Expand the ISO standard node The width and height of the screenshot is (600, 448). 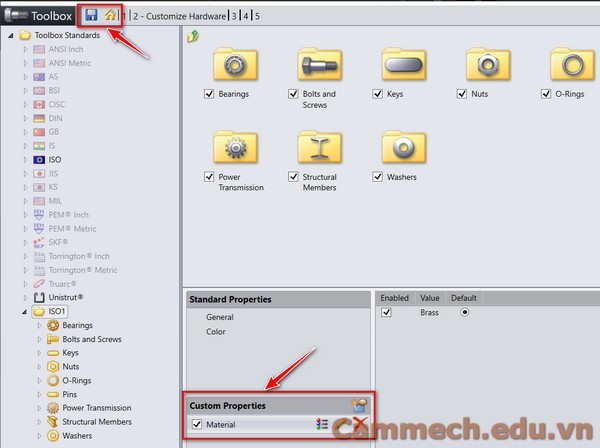(25, 160)
